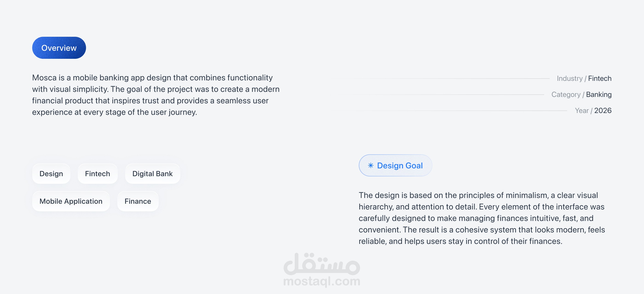Click the Banking category value
The image size is (644, 294).
pos(599,95)
